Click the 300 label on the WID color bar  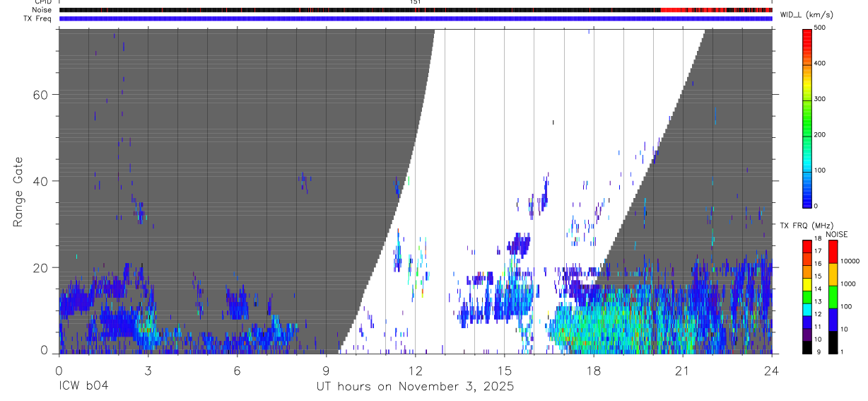tap(819, 99)
